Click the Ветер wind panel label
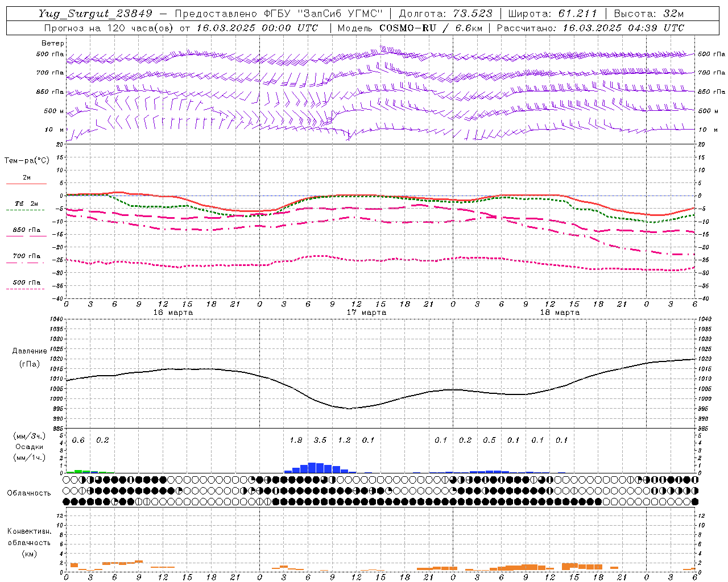Screen dimensions: 728x582 point(53,43)
